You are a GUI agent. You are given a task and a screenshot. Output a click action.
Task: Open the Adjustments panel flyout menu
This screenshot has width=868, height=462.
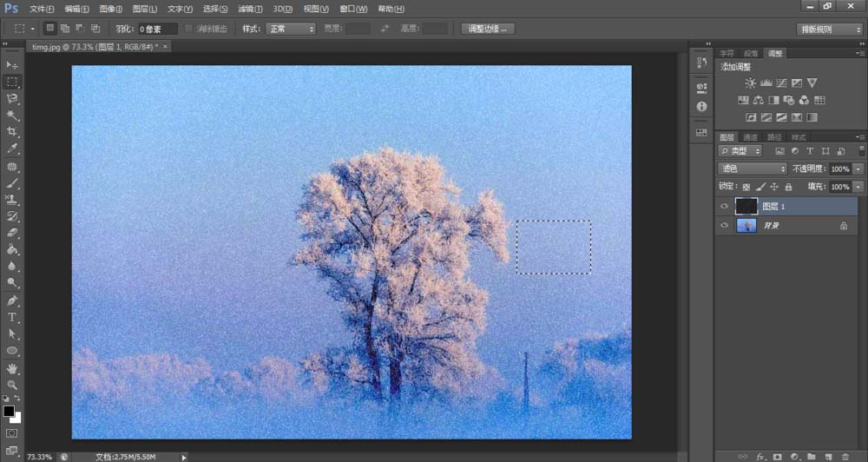tap(859, 53)
